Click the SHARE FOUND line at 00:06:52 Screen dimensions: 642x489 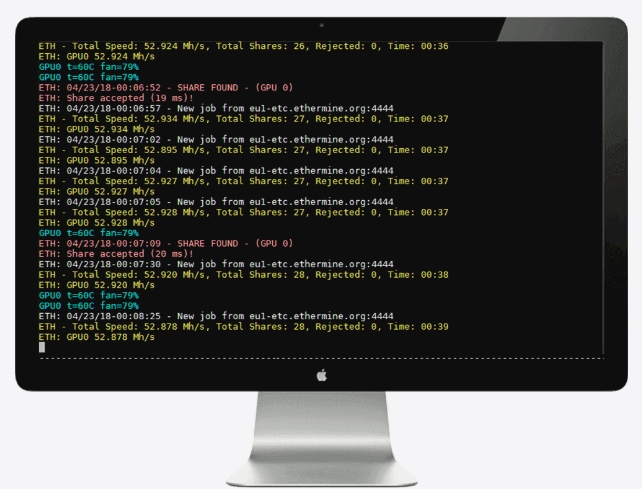[x=165, y=87]
